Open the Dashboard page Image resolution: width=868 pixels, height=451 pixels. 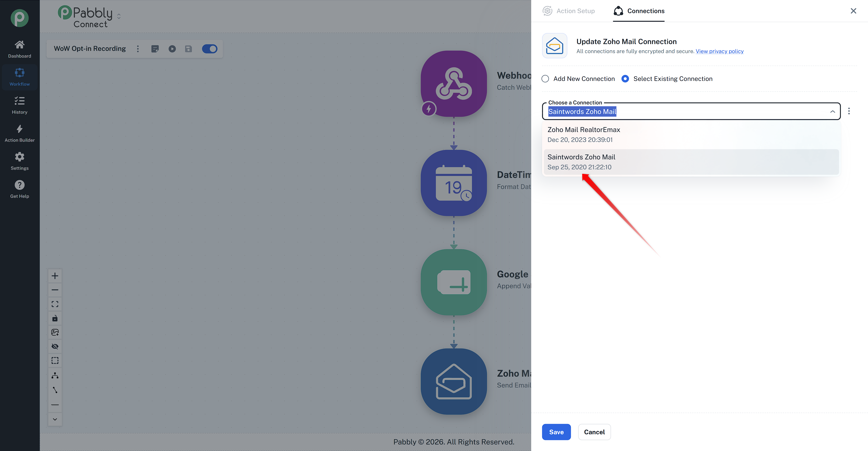point(19,49)
